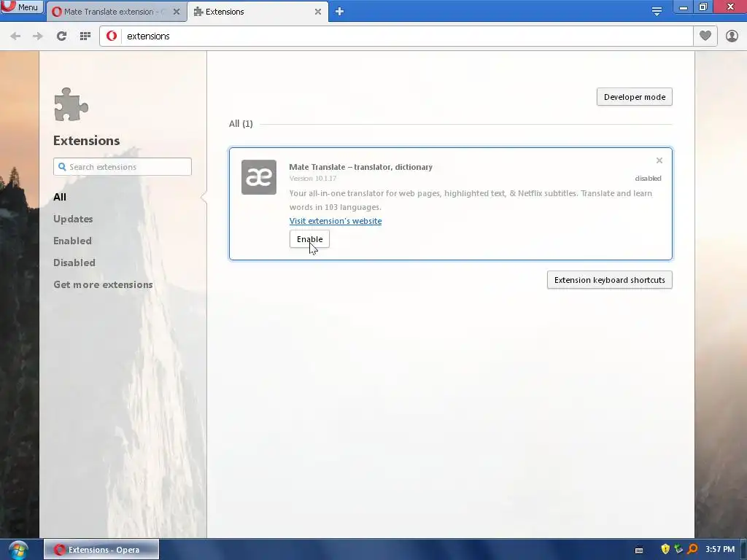Click the Mate Translate extension title
This screenshot has width=747, height=560.
click(360, 167)
